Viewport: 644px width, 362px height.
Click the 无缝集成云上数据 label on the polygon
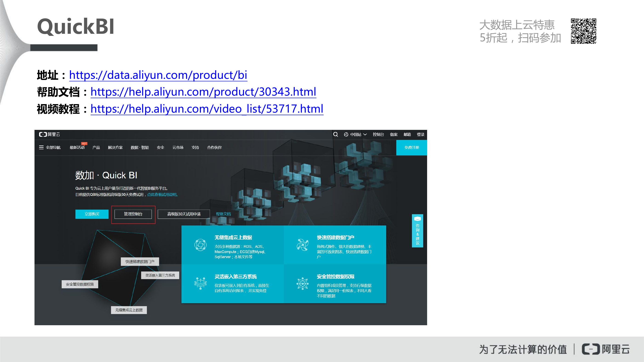coord(129,310)
